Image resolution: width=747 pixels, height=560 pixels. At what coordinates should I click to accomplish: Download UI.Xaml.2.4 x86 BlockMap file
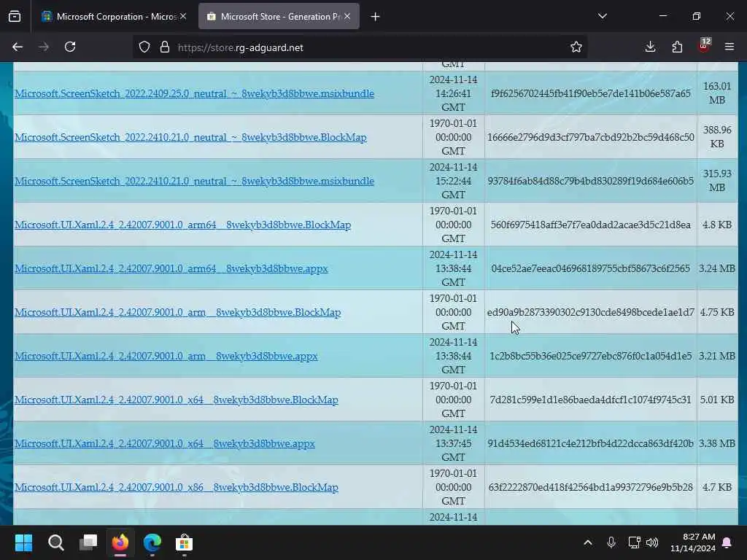point(177,488)
